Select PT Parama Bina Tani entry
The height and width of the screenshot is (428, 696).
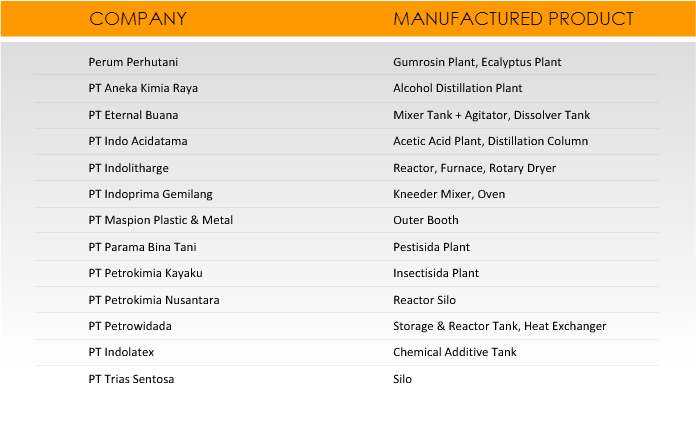142,247
